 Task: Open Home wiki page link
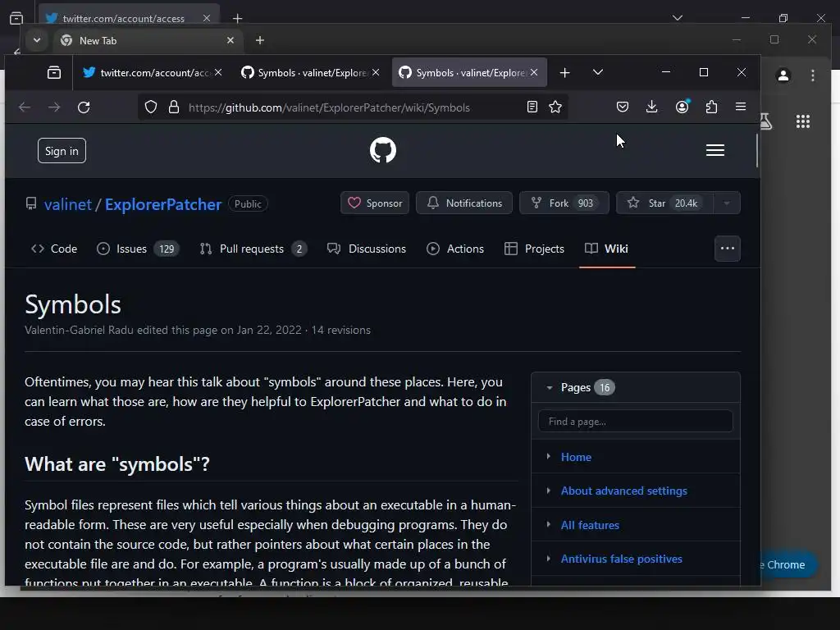pyautogui.click(x=576, y=457)
